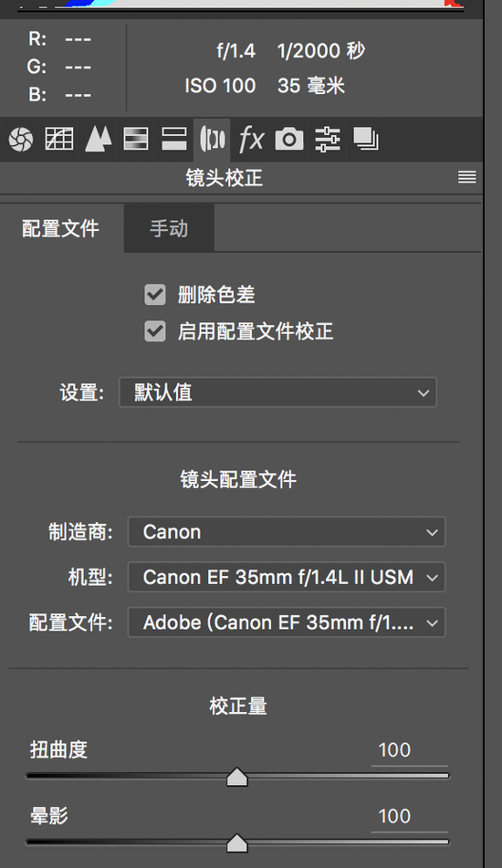Switch to the 手动 tab
Screen dimensions: 502x868
169,228
